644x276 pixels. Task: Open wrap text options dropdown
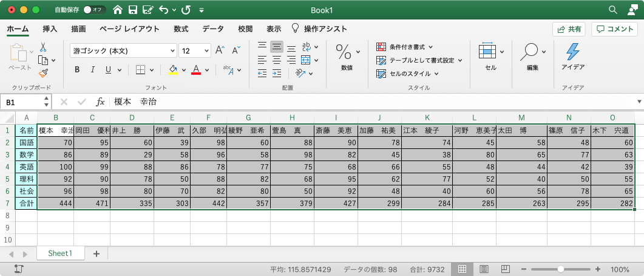[x=316, y=46]
